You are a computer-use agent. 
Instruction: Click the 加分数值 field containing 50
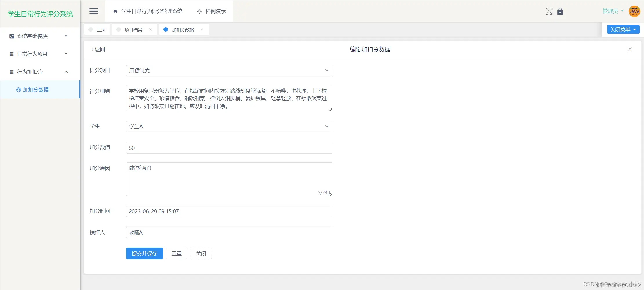point(229,148)
